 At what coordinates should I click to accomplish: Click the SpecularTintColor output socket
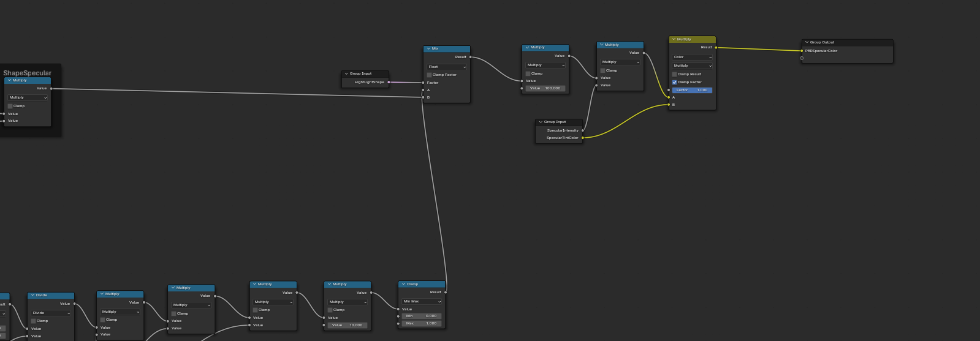[x=583, y=138]
